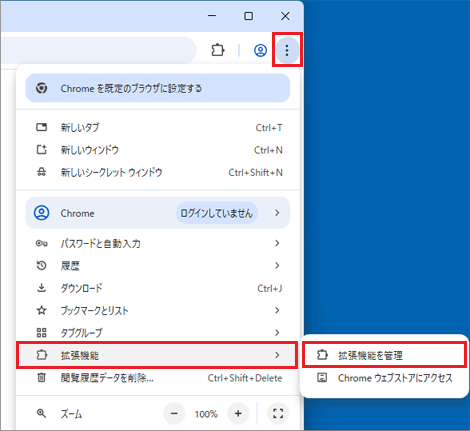This screenshot has height=431, width=470.
Task: Maximize the Chrome window
Action: click(x=249, y=16)
